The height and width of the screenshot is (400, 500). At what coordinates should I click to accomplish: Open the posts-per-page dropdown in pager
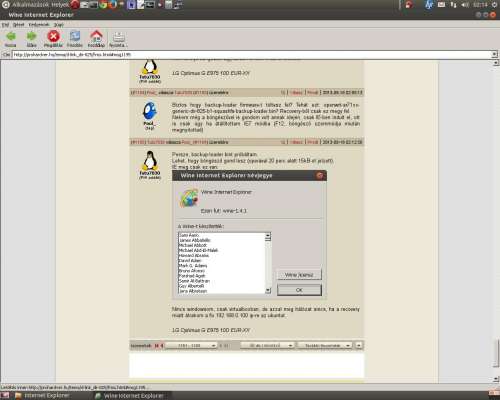click(x=267, y=346)
